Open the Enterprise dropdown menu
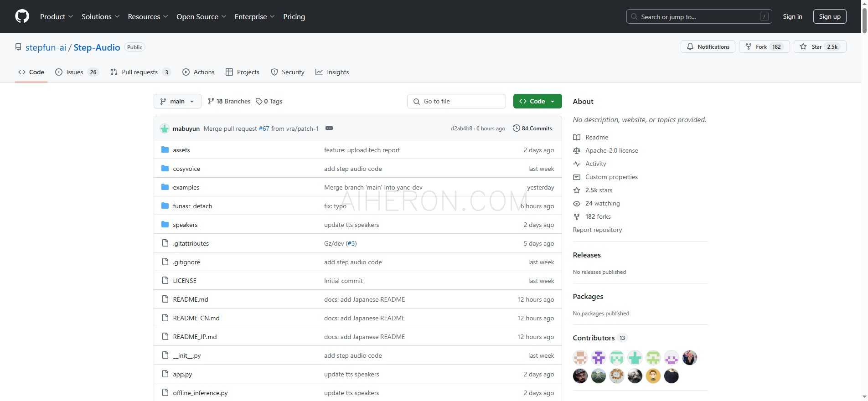This screenshot has width=868, height=401. [254, 16]
